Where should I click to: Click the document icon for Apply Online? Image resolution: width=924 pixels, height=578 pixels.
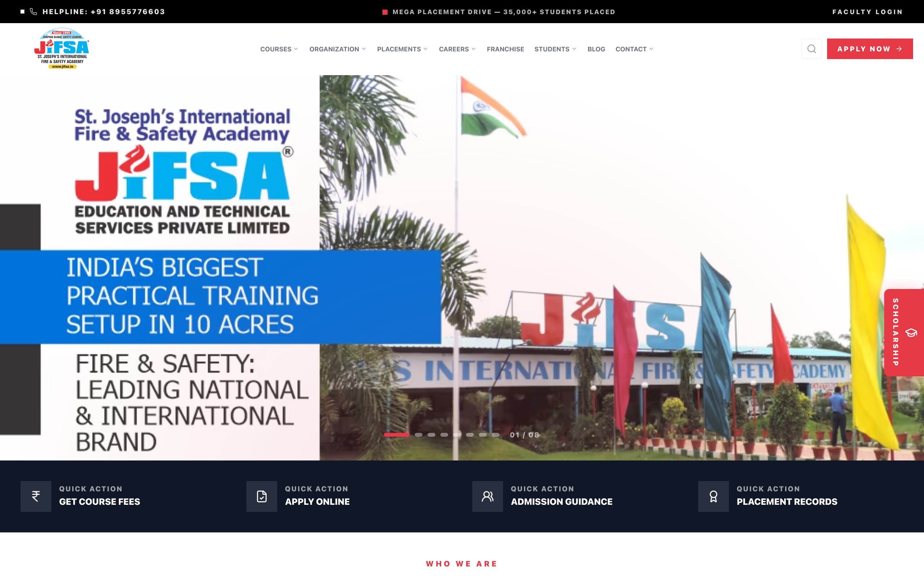(261, 496)
